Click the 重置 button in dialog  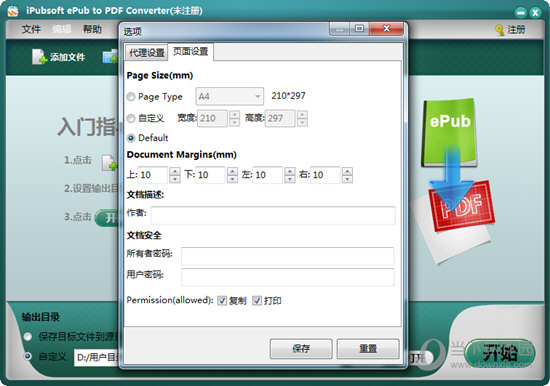[x=368, y=348]
